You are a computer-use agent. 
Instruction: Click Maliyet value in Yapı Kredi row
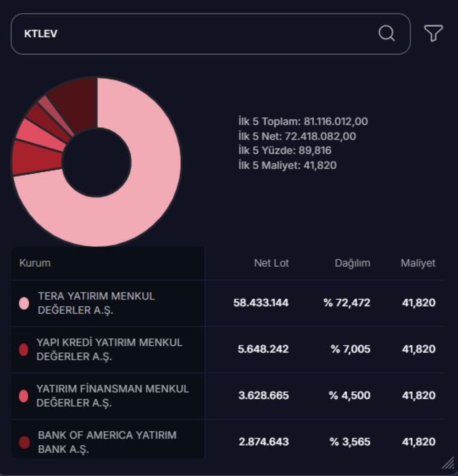(x=419, y=349)
